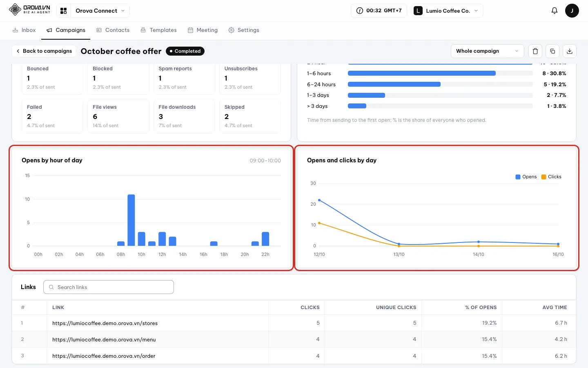Sort by AVG TIME column header
The width and height of the screenshot is (588, 368).
click(555, 307)
